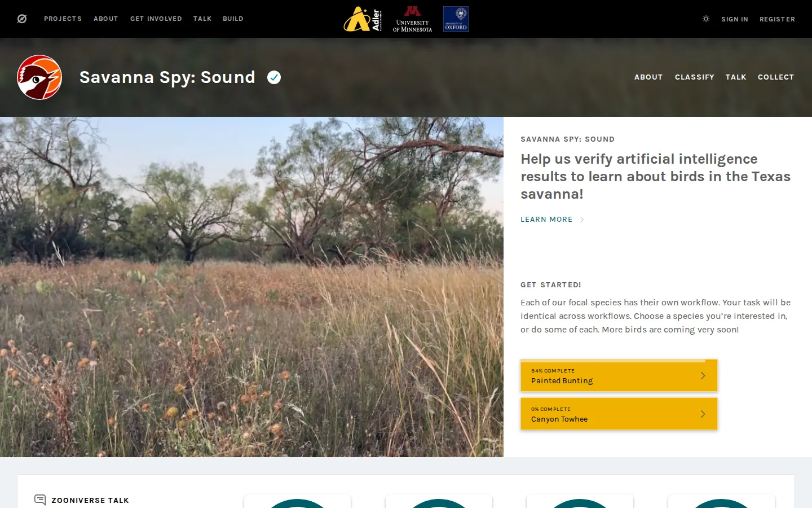Open the project About tab
812x508 pixels.
point(648,77)
